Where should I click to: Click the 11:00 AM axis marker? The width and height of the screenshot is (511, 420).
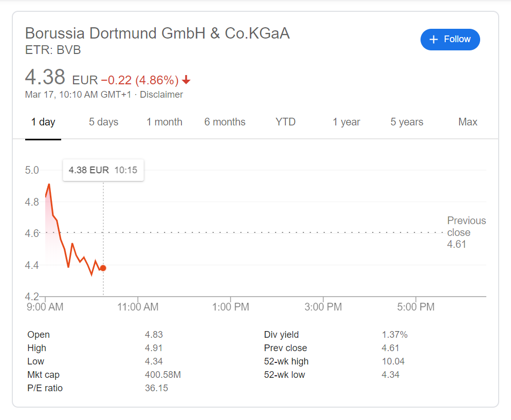(138, 307)
